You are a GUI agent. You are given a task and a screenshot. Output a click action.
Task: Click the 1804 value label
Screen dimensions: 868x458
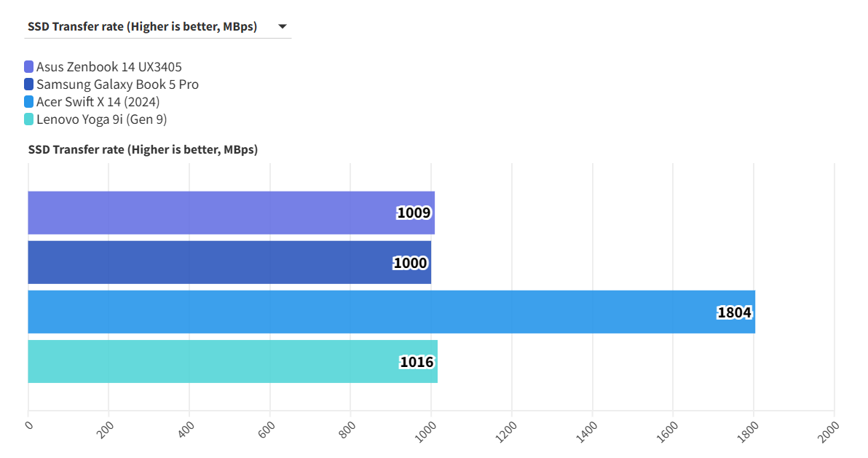[734, 312]
